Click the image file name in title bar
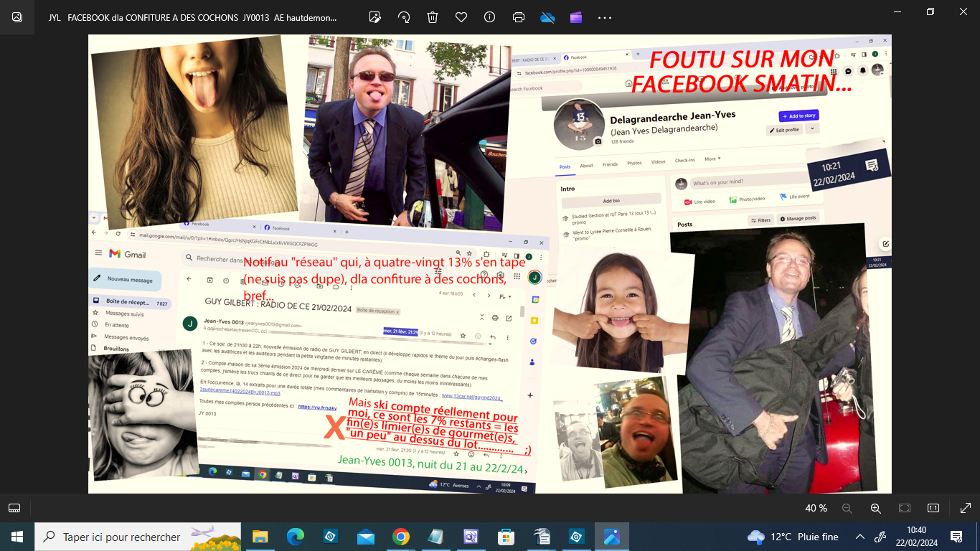The width and height of the screenshot is (980, 551). pyautogui.click(x=192, y=17)
